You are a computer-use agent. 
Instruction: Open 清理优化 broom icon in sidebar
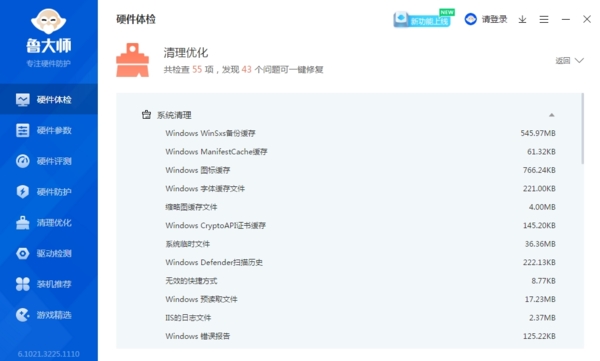coord(23,223)
